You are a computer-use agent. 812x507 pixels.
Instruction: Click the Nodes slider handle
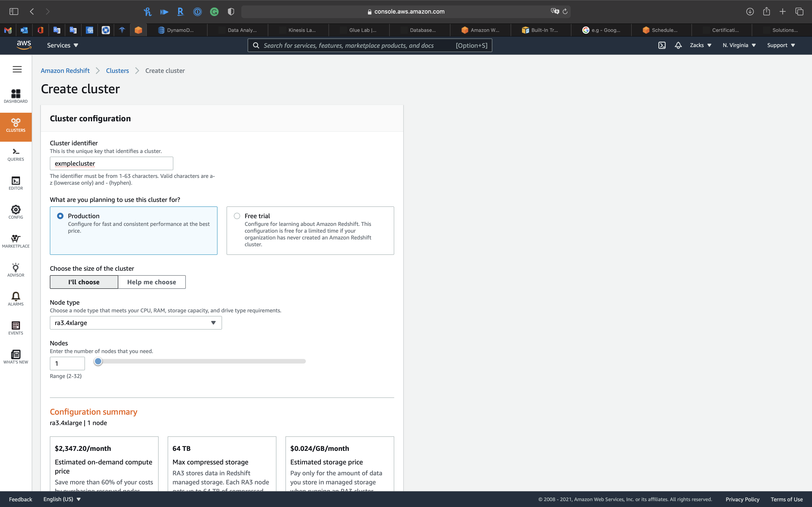(x=98, y=361)
